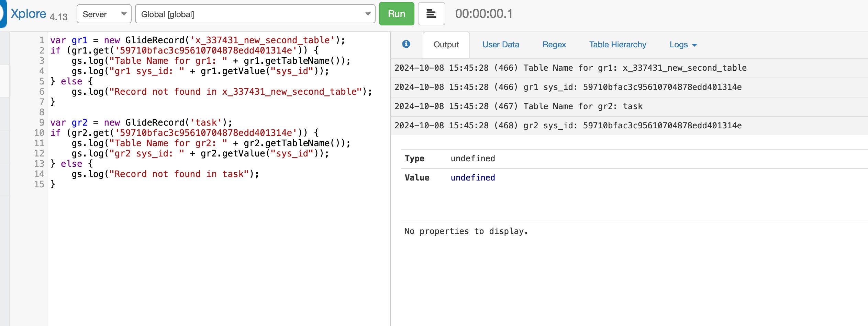Click output row 'gr1 sys_id: 59710bfac3c95610704878edd401314e'
This screenshot has height=326, width=868.
click(x=630, y=87)
